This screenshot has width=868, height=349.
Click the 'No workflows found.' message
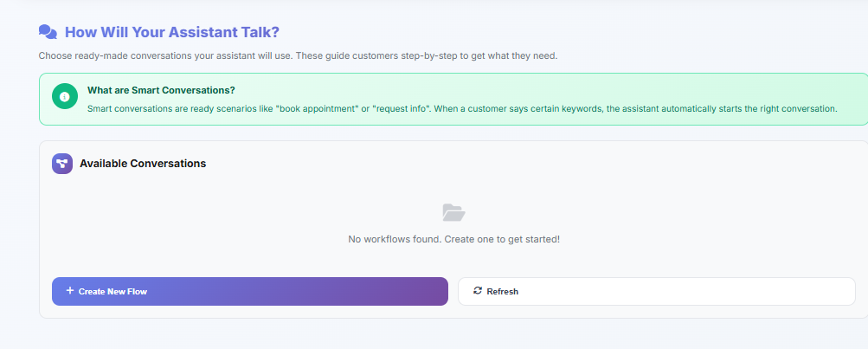click(394, 238)
